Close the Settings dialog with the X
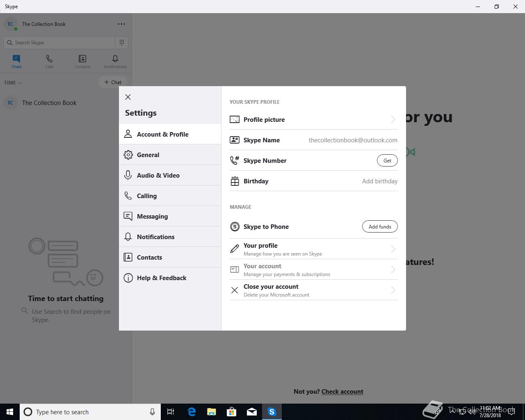Image resolution: width=525 pixels, height=420 pixels. click(128, 97)
